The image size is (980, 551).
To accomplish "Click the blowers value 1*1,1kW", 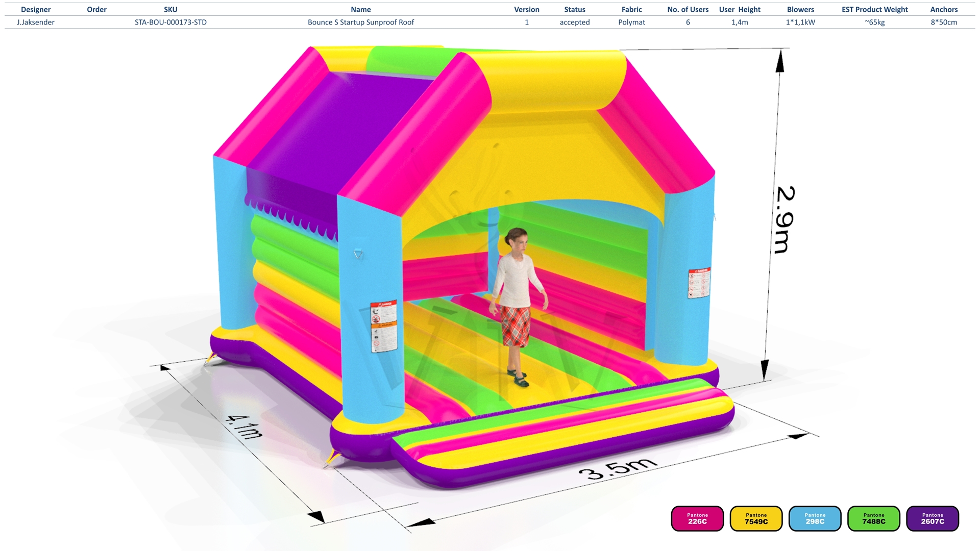I will point(800,22).
